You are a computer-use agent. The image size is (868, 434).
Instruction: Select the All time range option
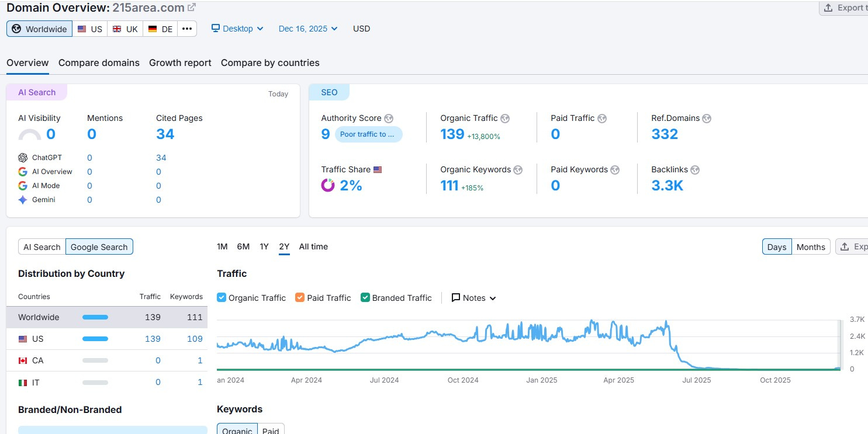click(x=313, y=246)
